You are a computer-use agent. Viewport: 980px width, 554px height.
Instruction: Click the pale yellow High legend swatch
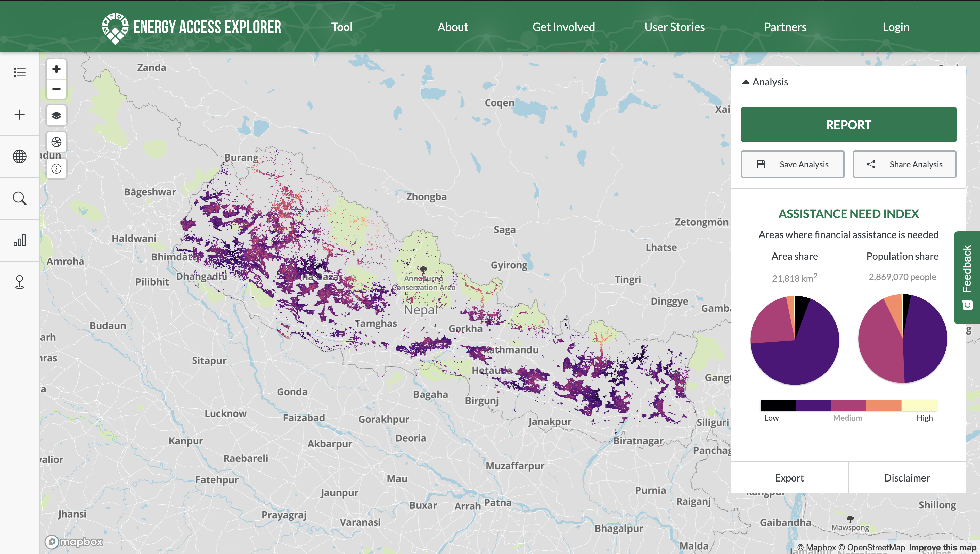[919, 405]
